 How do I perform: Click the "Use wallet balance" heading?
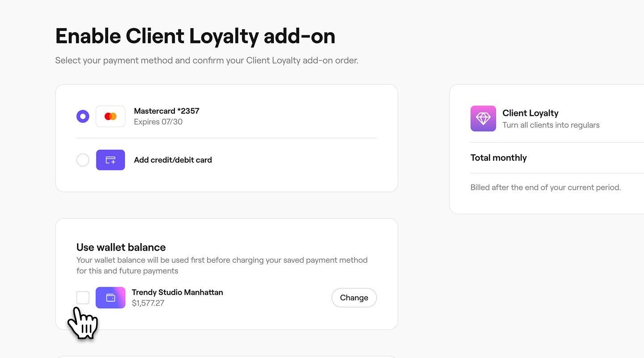point(121,247)
